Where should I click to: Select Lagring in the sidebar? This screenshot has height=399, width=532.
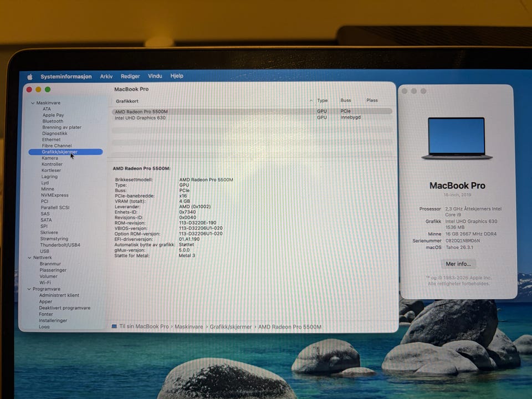49,177
